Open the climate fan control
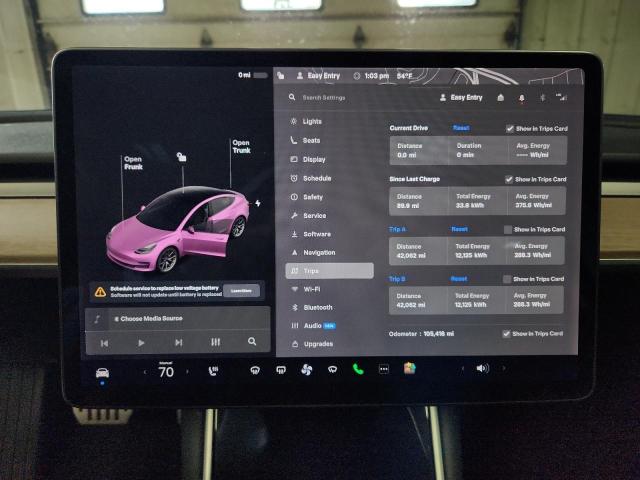 pyautogui.click(x=306, y=369)
